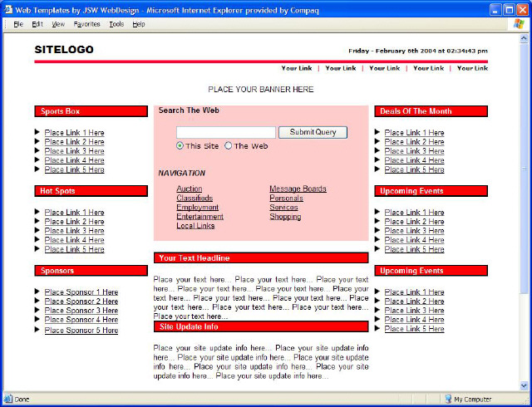Click Place Sponsor 3 Here link
Image resolution: width=532 pixels, height=407 pixels.
pyautogui.click(x=81, y=311)
